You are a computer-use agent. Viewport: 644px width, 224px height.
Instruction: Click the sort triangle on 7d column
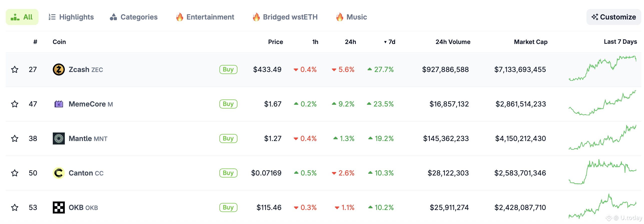pos(385,42)
